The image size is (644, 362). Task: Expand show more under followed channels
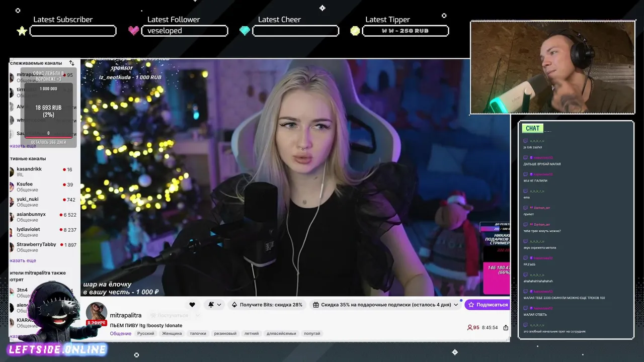pos(23,146)
